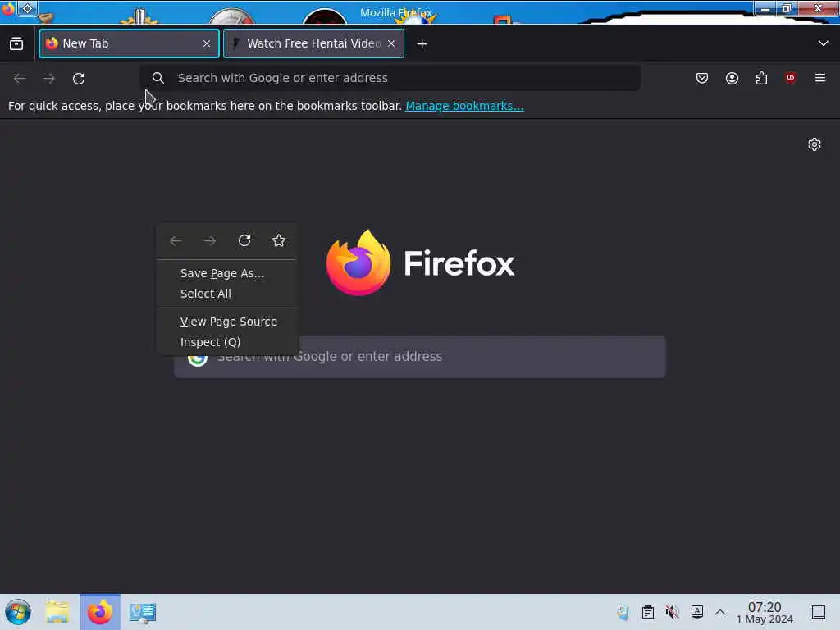
Task: Click context menu forward arrow
Action: click(210, 240)
